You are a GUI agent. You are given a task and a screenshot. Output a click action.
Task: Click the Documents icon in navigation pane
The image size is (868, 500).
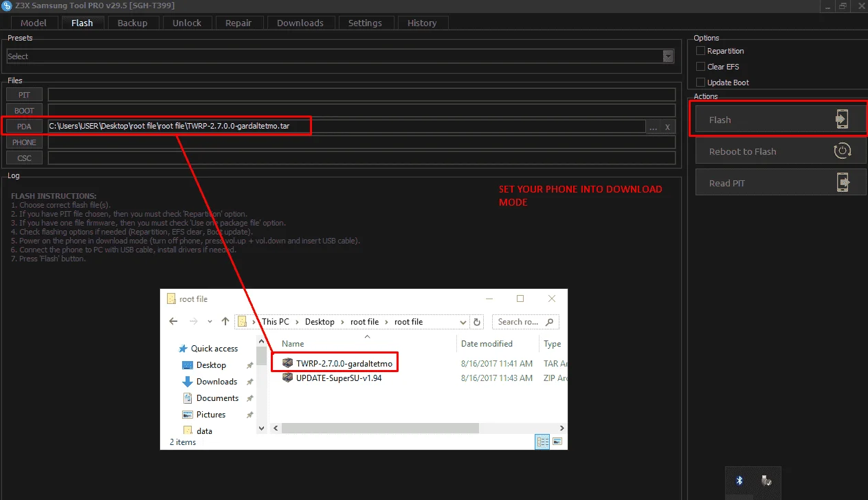click(188, 398)
